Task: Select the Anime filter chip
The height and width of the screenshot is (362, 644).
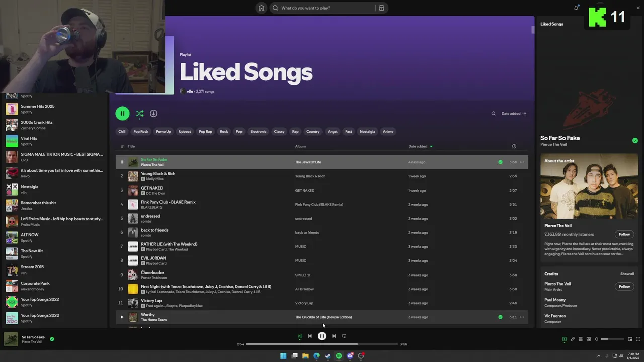Action: pos(388,131)
